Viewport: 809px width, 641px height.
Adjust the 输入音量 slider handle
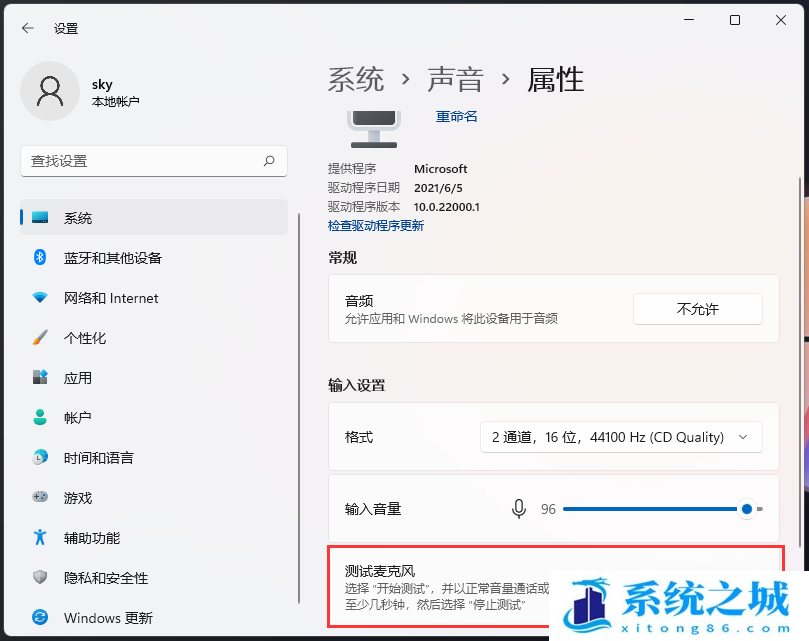747,509
